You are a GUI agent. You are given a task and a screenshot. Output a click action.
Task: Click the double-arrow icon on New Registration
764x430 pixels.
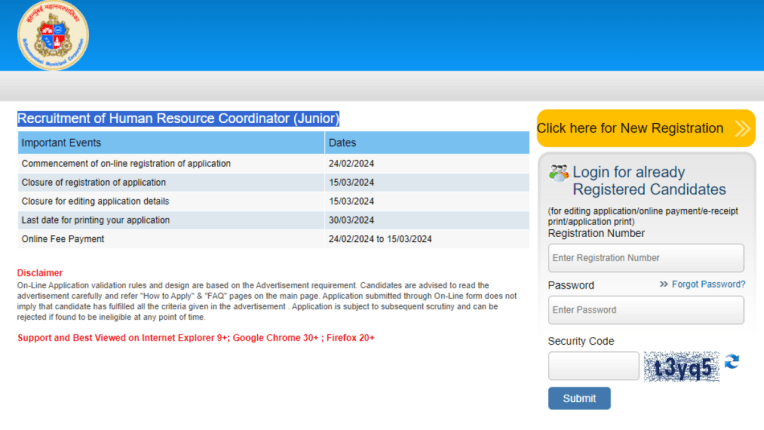pyautogui.click(x=742, y=128)
